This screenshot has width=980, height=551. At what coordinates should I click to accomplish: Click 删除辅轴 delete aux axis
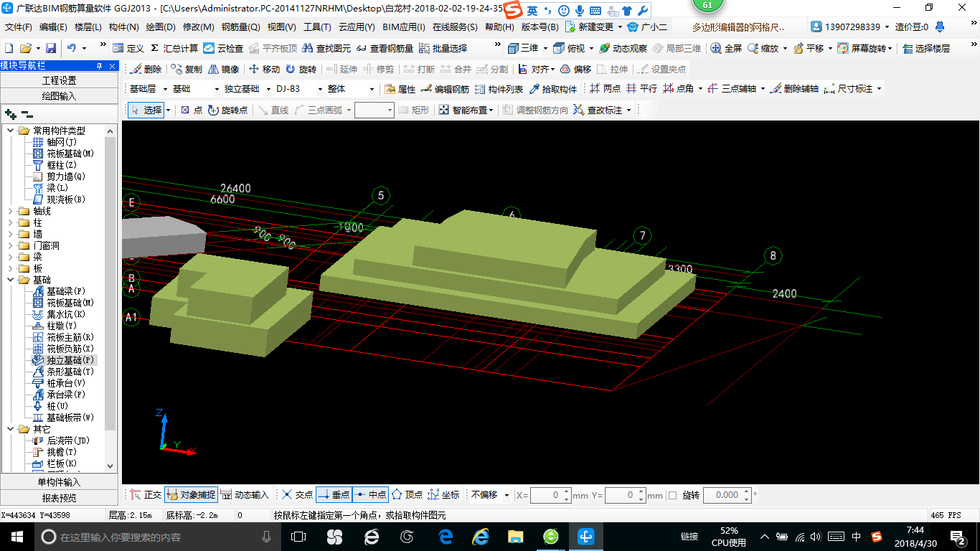(794, 89)
